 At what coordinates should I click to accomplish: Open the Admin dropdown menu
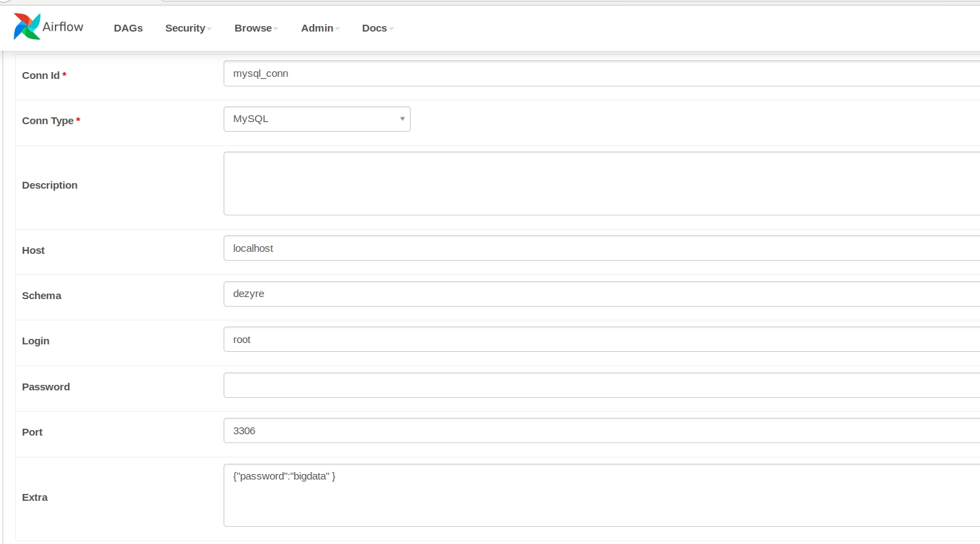(320, 28)
